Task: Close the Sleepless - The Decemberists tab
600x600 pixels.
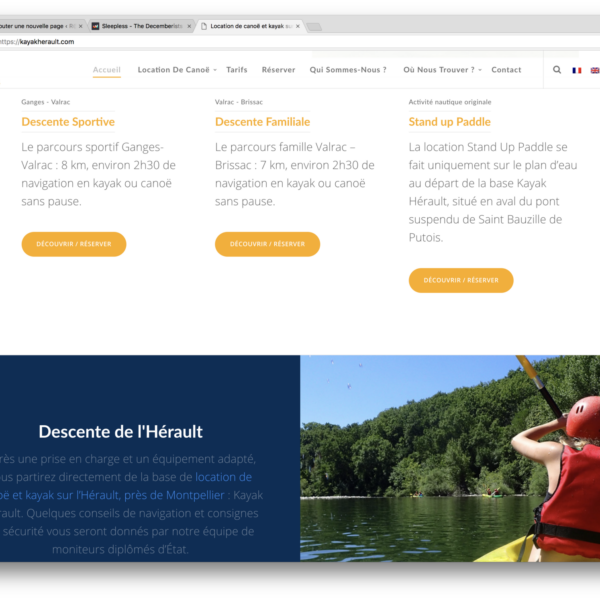Action: [x=189, y=26]
